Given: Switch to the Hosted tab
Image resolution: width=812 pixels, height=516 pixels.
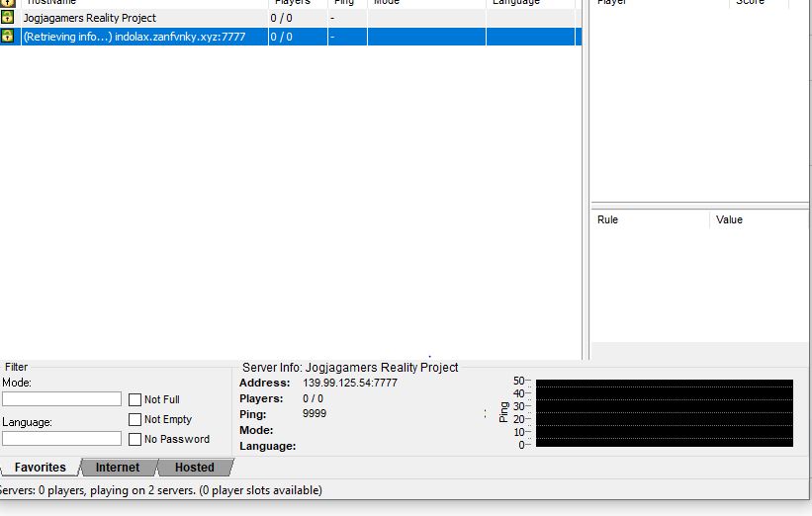Looking at the screenshot, I should pyautogui.click(x=195, y=468).
